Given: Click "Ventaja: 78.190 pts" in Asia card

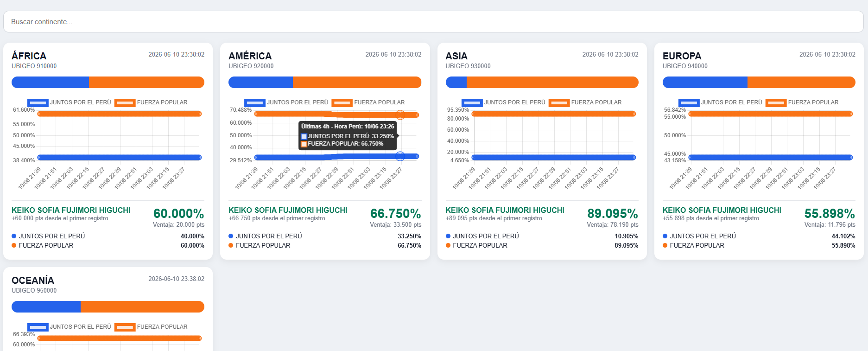Looking at the screenshot, I should point(613,225).
